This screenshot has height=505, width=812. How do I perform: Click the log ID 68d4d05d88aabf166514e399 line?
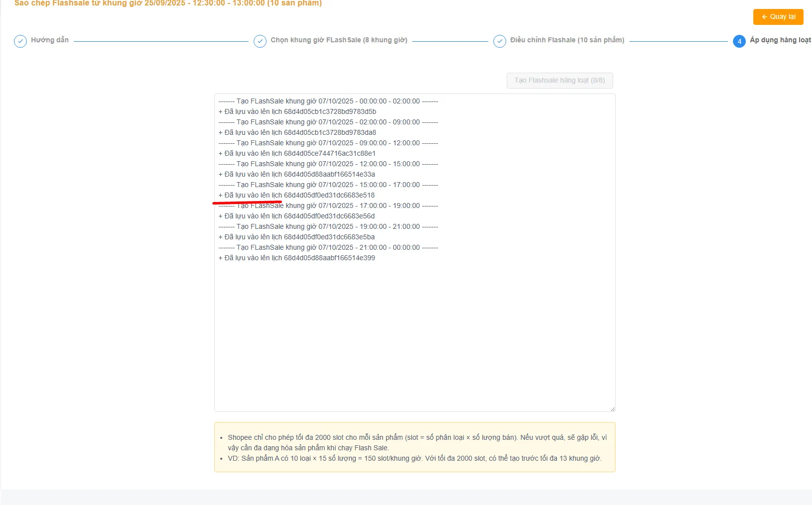pyautogui.click(x=297, y=258)
